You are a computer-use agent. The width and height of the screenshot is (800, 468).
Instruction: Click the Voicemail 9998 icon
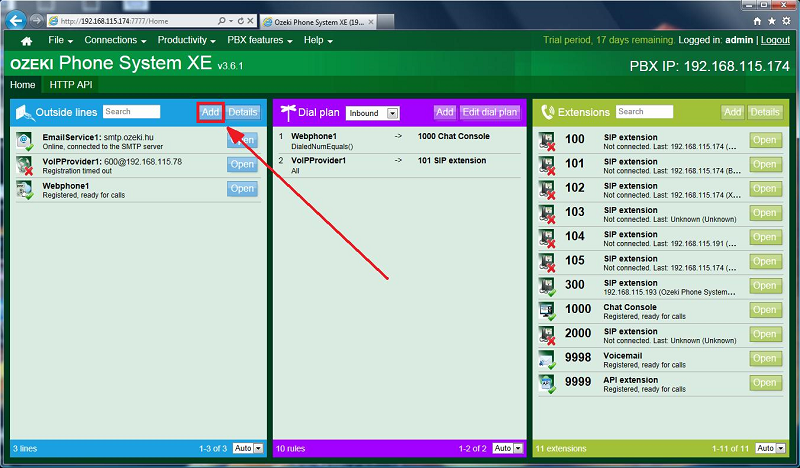(547, 359)
